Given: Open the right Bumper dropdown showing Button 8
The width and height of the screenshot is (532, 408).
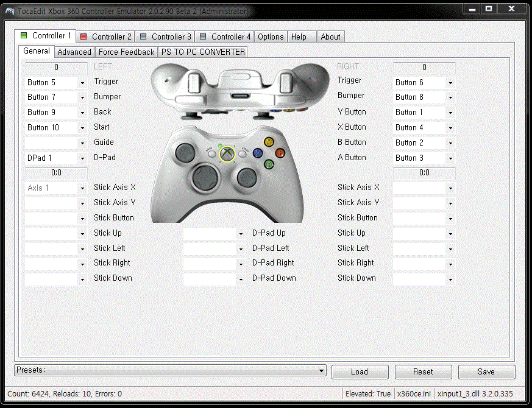Looking at the screenshot, I should 424,97.
